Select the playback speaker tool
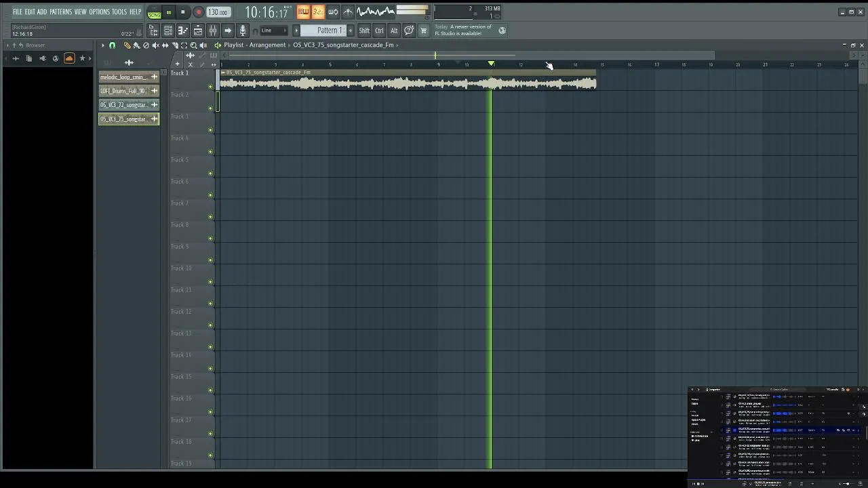 click(203, 45)
